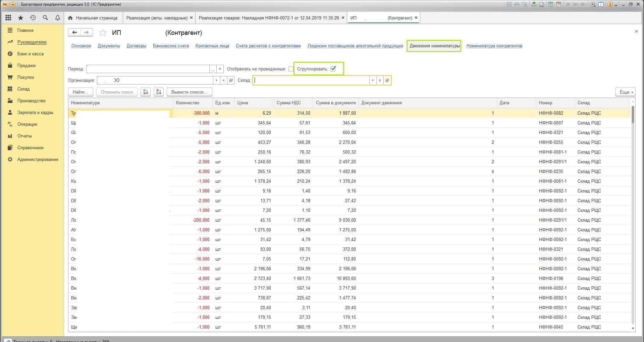Open global search magnifier icon

click(45, 18)
